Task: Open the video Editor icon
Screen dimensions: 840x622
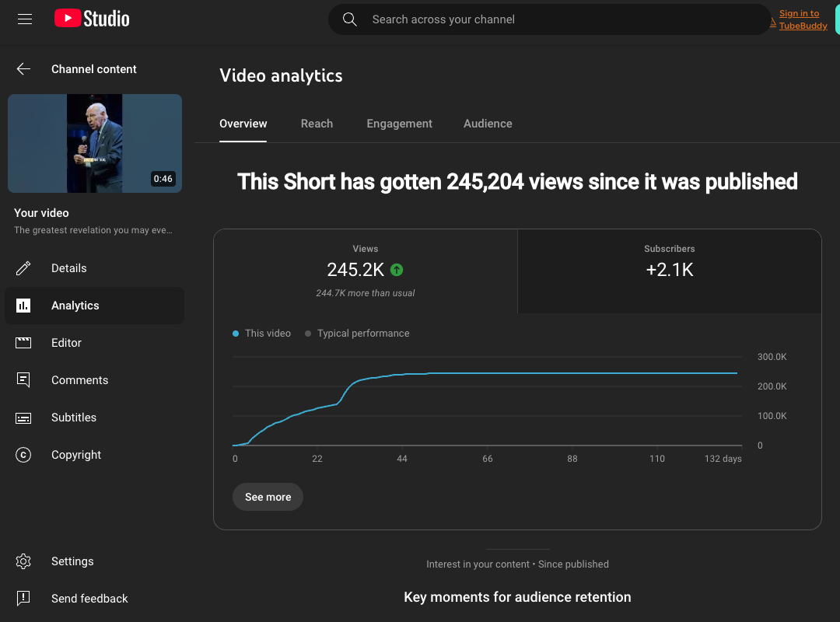Action: (23, 342)
